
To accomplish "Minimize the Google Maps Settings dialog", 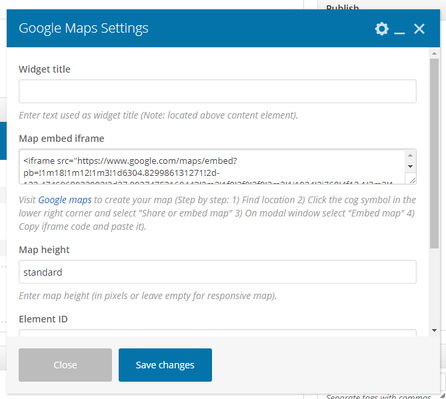I will point(399,33).
